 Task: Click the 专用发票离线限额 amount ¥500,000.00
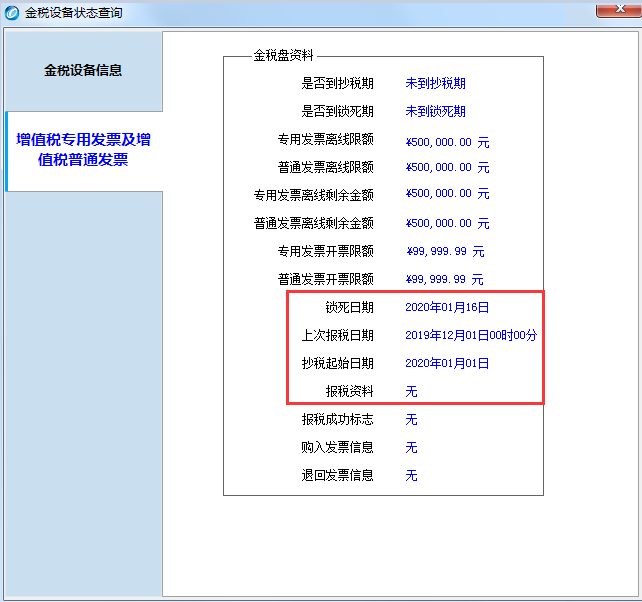(x=447, y=142)
